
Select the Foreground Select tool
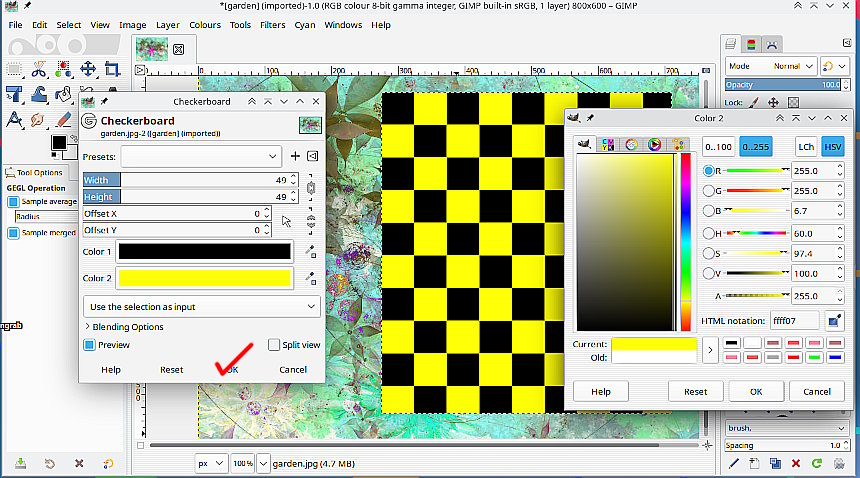(x=64, y=70)
